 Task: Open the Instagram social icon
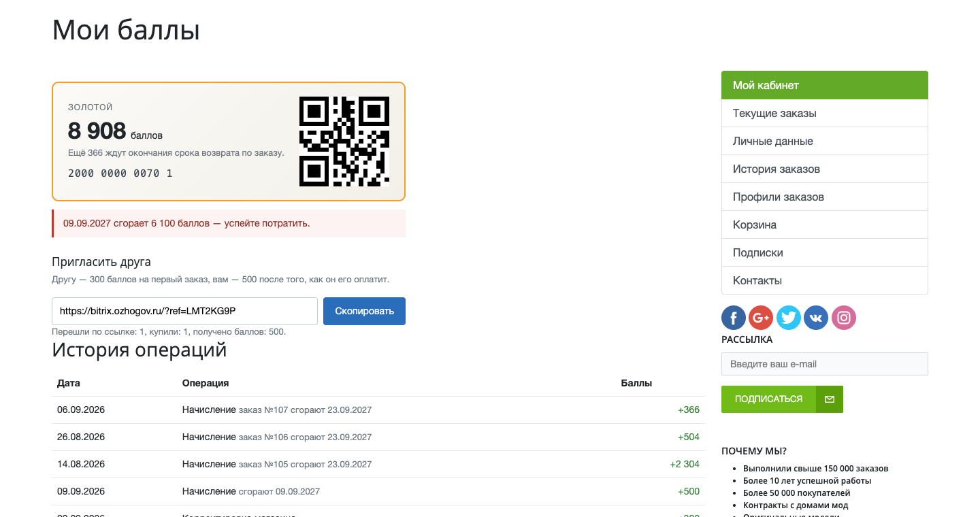point(844,318)
